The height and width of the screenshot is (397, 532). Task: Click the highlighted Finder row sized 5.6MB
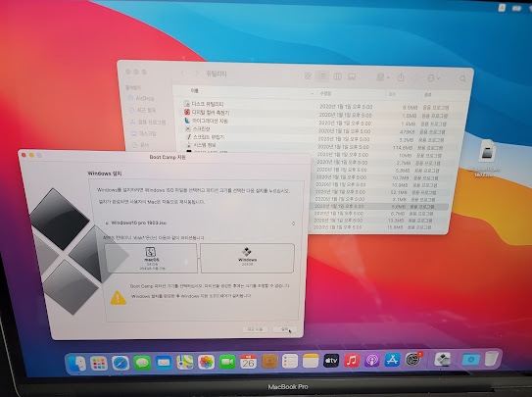[x=379, y=206]
